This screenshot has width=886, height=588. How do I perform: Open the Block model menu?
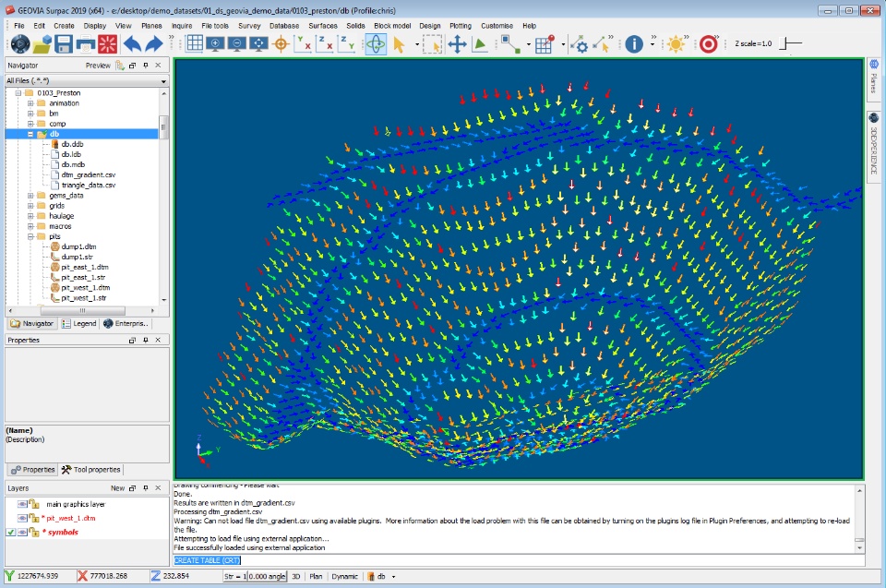pos(392,25)
